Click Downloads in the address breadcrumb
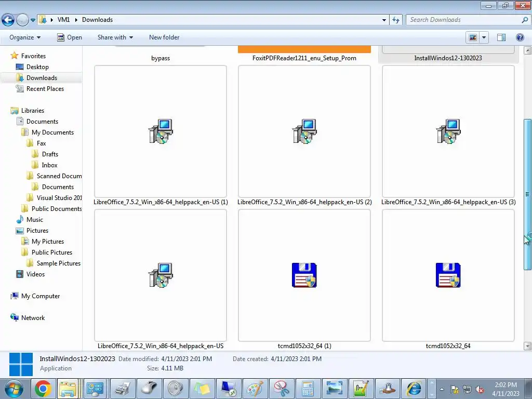The width and height of the screenshot is (532, 399). [97, 20]
